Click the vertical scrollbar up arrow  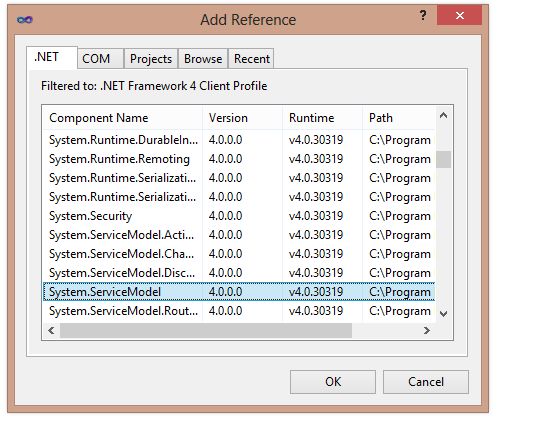[x=443, y=115]
